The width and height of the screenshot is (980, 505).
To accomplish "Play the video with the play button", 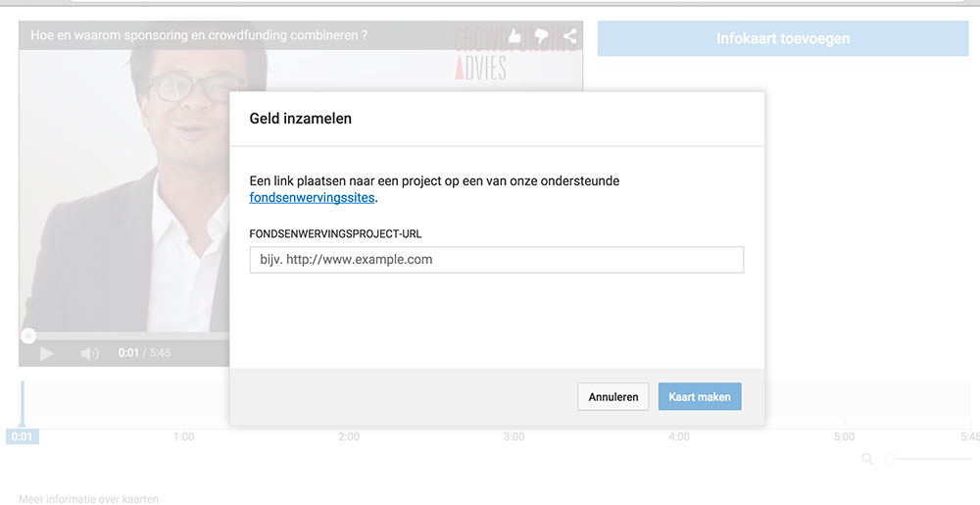I will [x=47, y=353].
